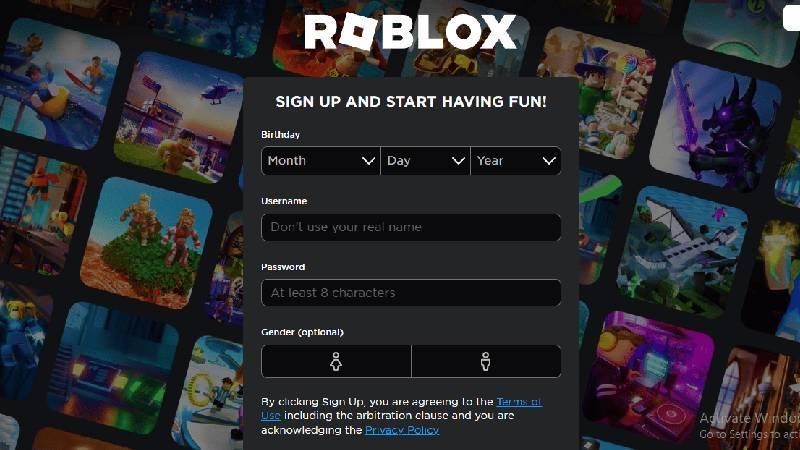Select the male gender icon
The image size is (800, 450).
point(486,361)
